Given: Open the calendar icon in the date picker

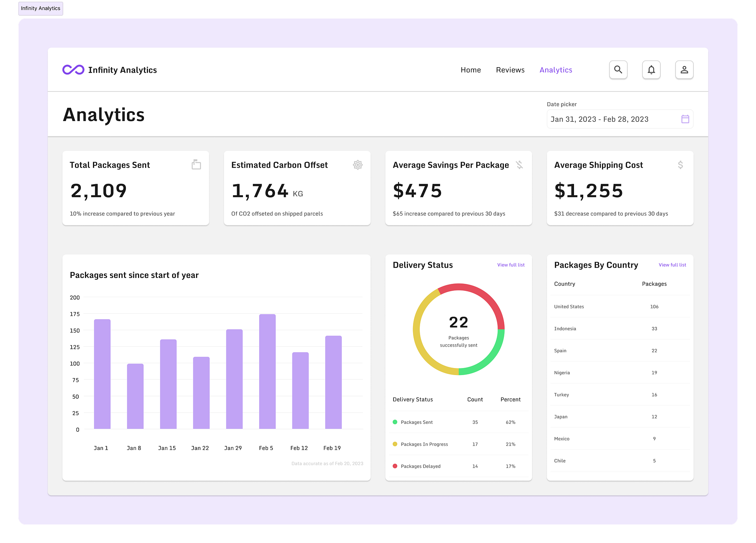Looking at the screenshot, I should (x=685, y=119).
